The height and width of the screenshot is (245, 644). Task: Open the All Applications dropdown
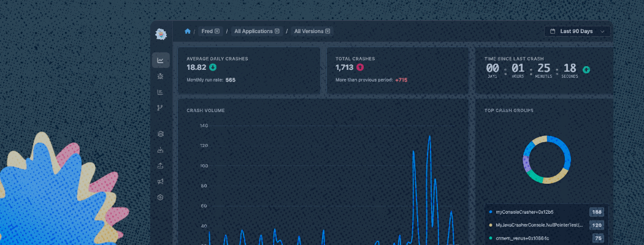tap(257, 31)
